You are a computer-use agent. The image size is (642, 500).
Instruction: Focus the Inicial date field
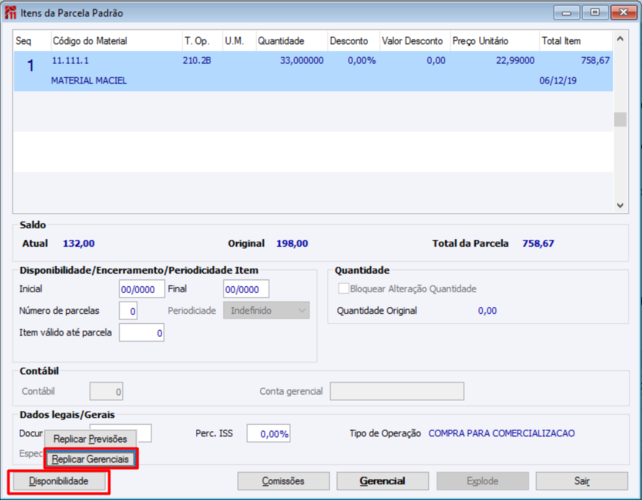coord(142,289)
